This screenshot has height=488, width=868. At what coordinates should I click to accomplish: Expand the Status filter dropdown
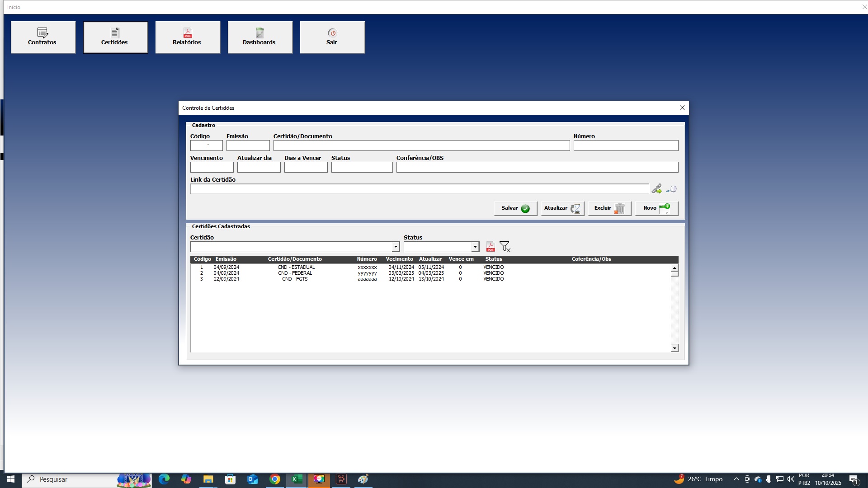point(475,247)
